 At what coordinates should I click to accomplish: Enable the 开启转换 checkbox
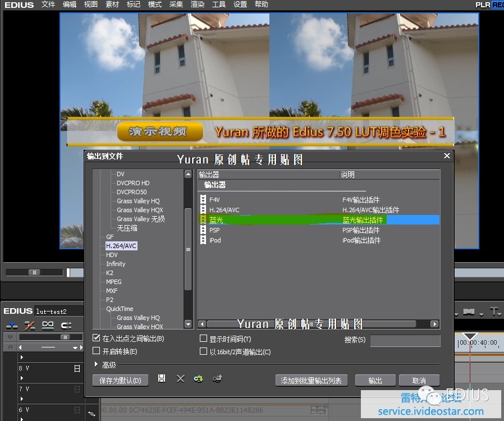click(97, 351)
